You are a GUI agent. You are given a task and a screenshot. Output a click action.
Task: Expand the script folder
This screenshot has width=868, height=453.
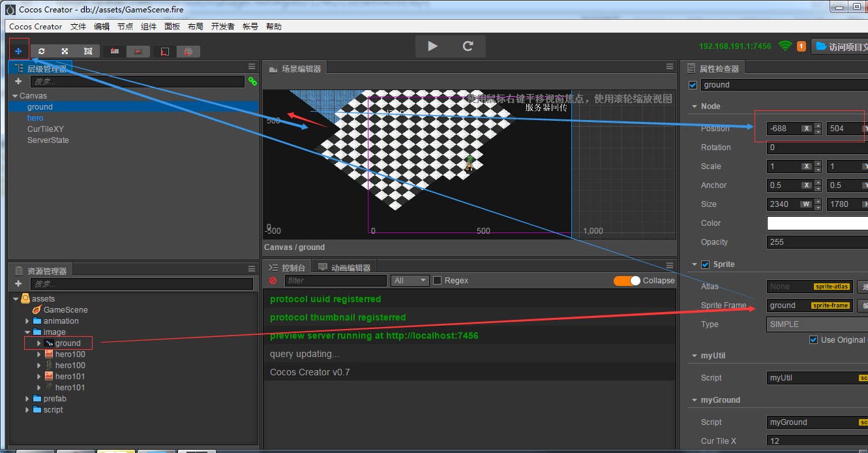(27, 410)
